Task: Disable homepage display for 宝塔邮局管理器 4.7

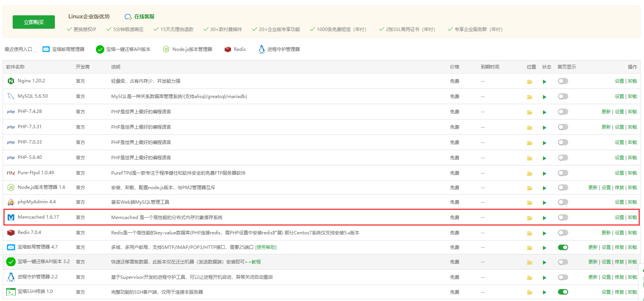Action: pos(563,247)
